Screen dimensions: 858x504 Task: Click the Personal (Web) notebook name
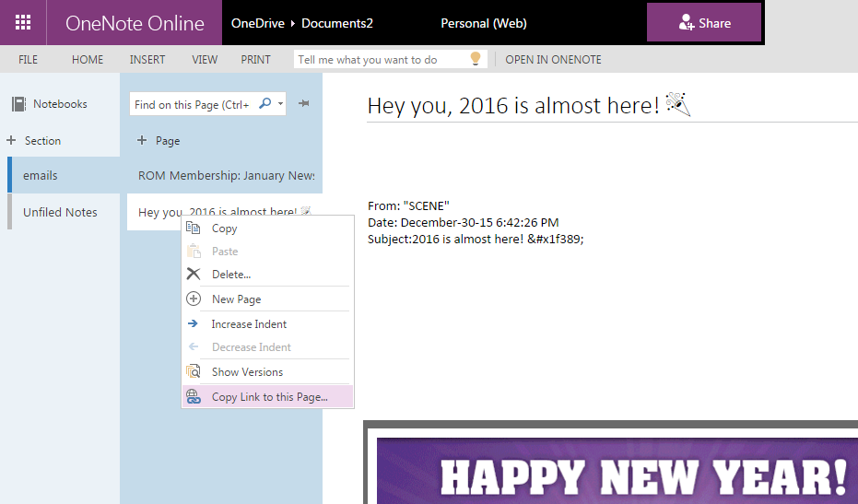(x=484, y=23)
